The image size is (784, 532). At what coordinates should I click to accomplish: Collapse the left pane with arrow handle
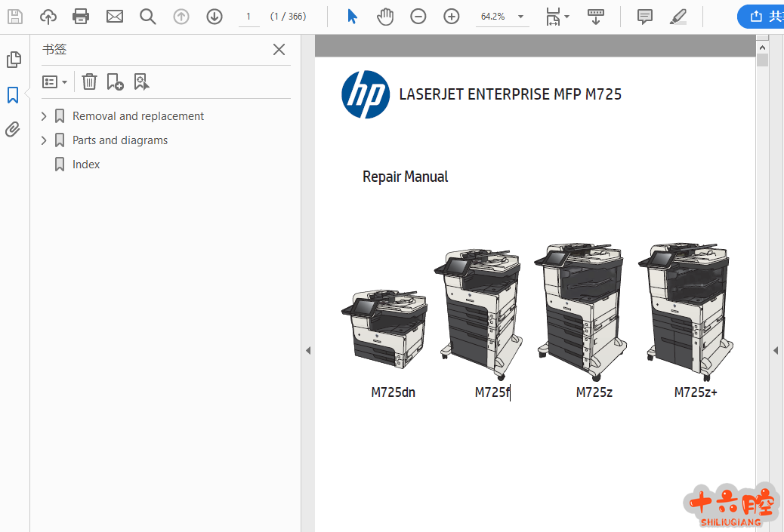(307, 350)
